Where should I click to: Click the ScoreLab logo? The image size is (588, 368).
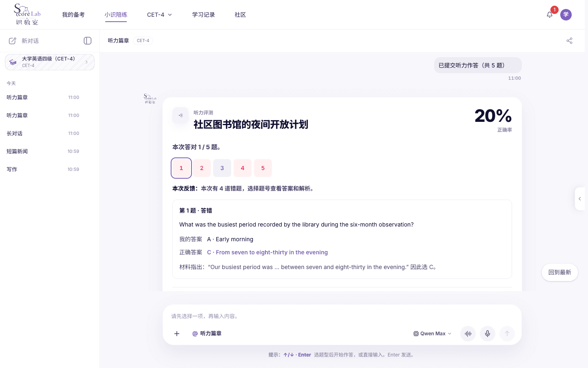click(27, 15)
